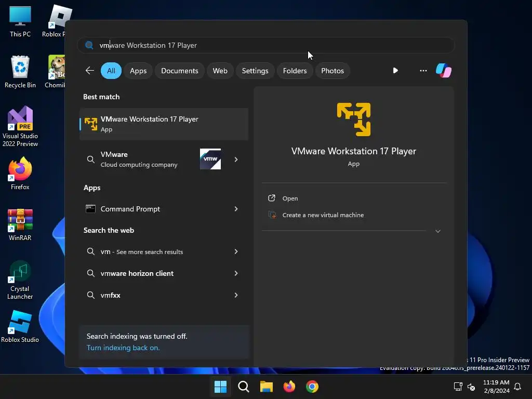
Task: Select Crystal Launcher desktop shortcut
Action: tap(20, 280)
